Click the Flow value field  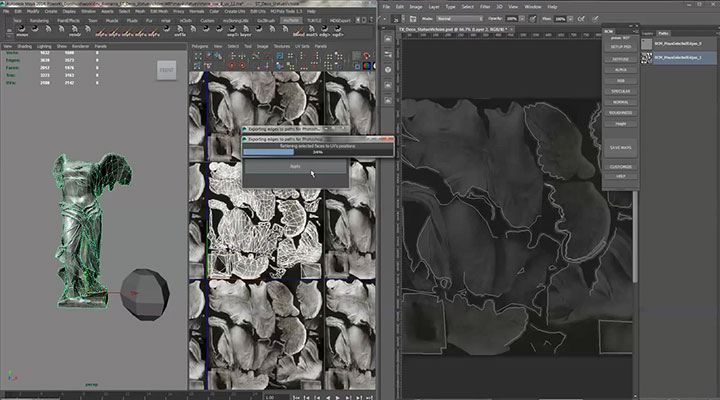(560, 19)
